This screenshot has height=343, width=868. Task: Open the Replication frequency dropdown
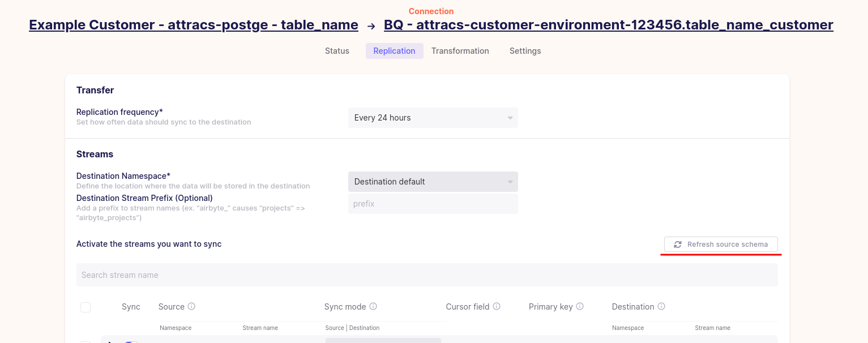pyautogui.click(x=433, y=118)
